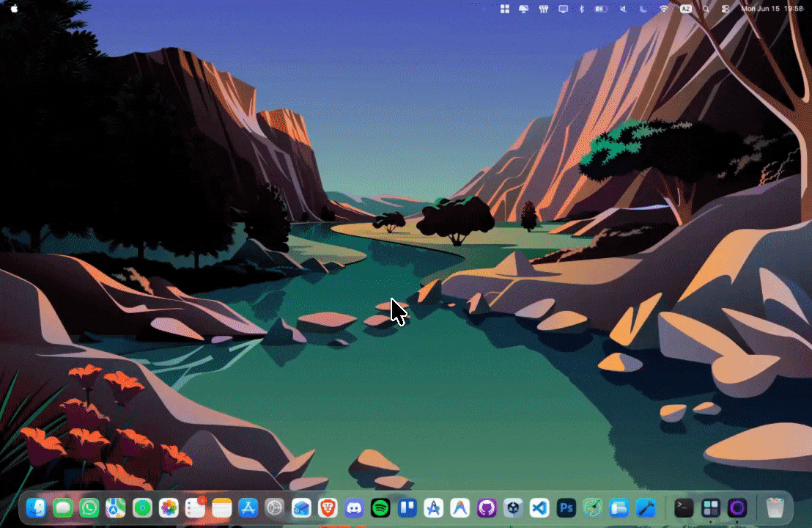The height and width of the screenshot is (528, 812).
Task: Open Control Center panel
Action: (x=726, y=9)
